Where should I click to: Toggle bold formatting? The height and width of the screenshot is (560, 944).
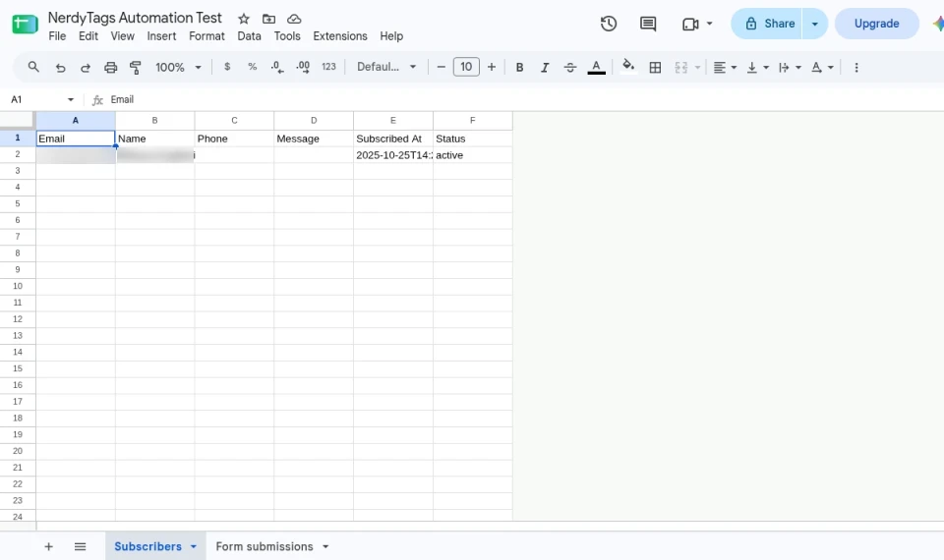[x=519, y=68]
